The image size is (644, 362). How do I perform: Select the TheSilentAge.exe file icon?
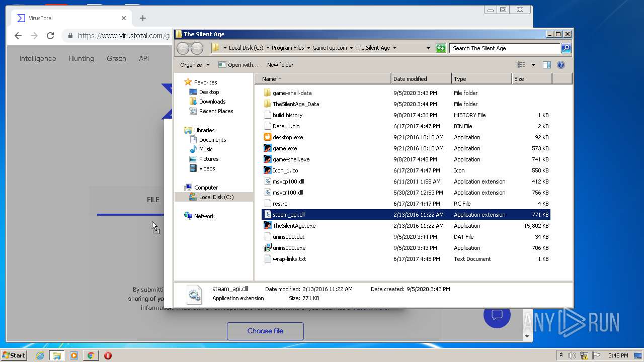tap(268, 226)
